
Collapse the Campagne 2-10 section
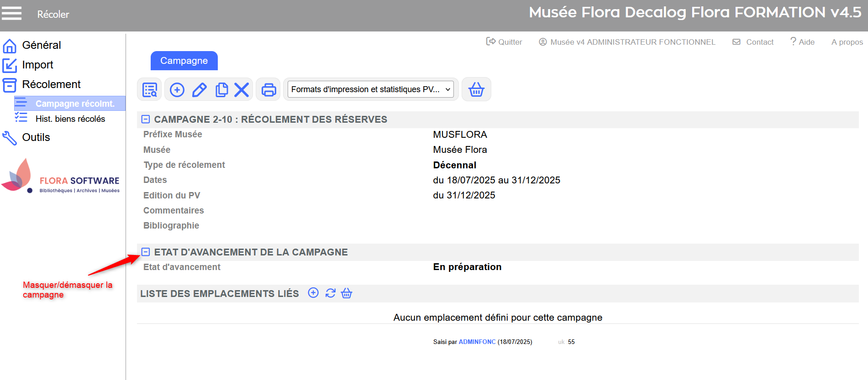(x=146, y=120)
